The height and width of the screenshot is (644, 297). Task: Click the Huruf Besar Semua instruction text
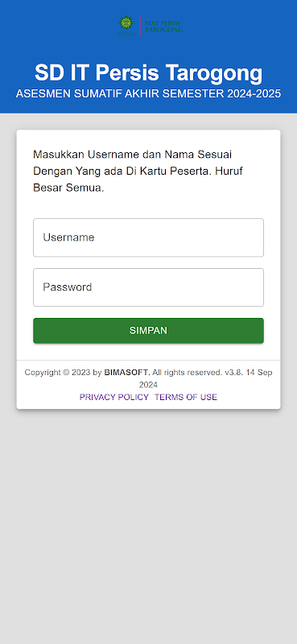pos(138,180)
